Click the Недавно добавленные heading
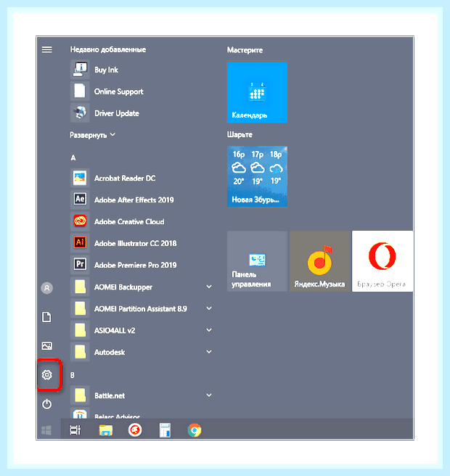The image size is (450, 476). point(108,49)
